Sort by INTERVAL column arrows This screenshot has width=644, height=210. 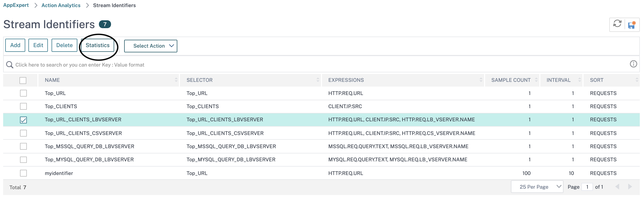pyautogui.click(x=580, y=80)
